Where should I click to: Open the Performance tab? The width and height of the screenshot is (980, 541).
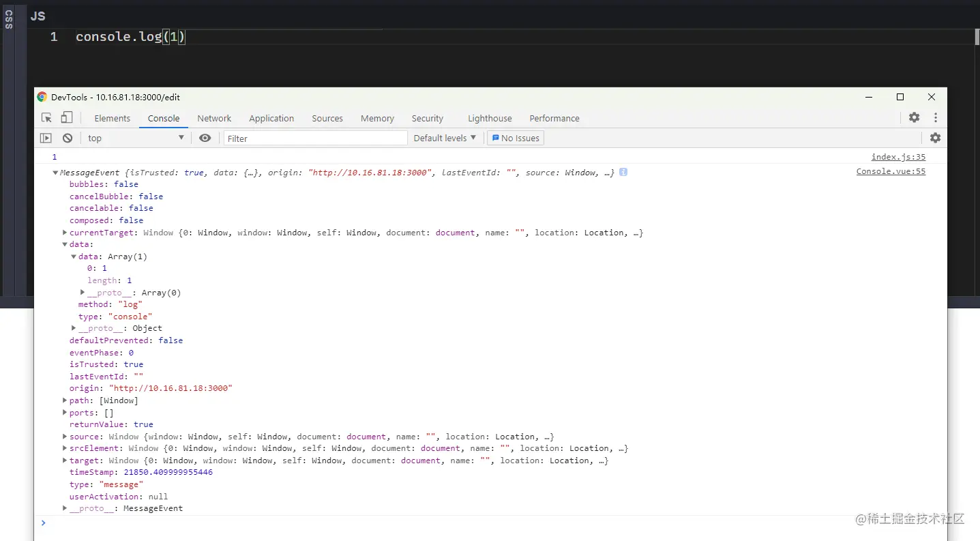554,118
